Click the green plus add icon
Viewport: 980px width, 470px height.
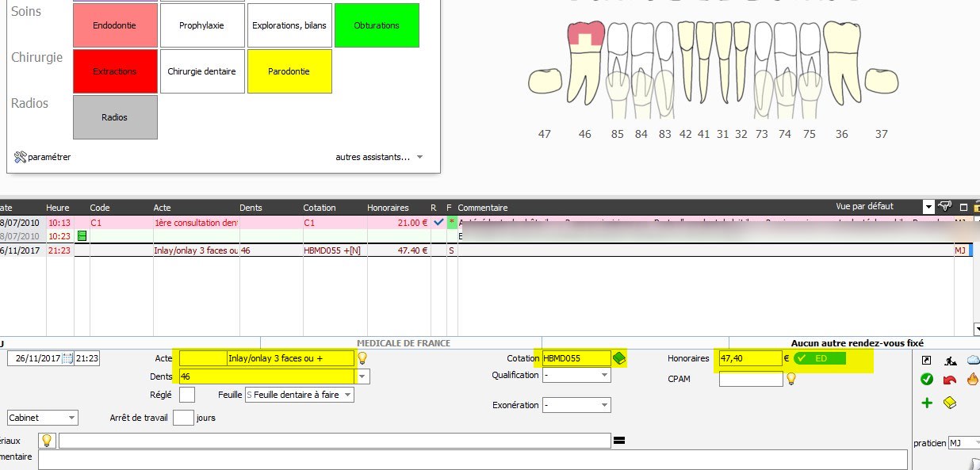(x=926, y=403)
